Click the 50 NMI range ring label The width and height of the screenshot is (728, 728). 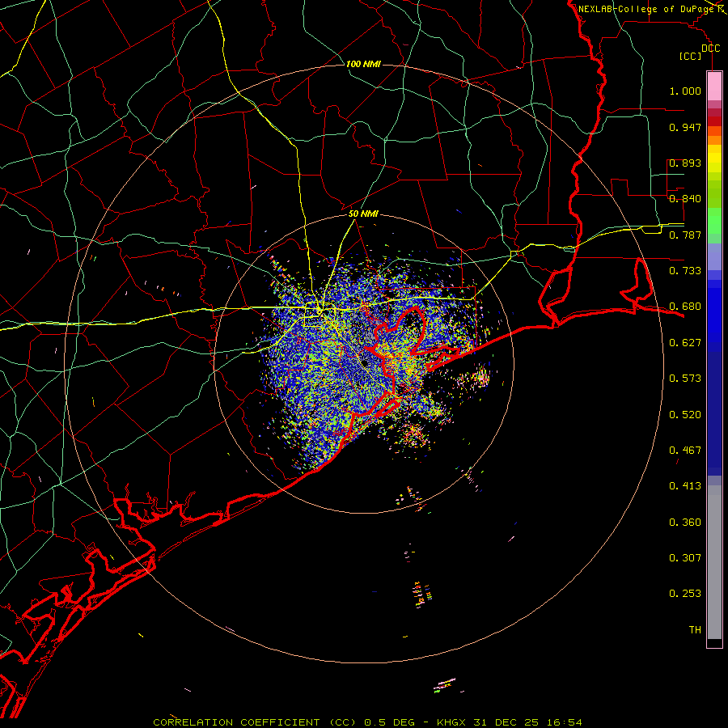tap(363, 214)
